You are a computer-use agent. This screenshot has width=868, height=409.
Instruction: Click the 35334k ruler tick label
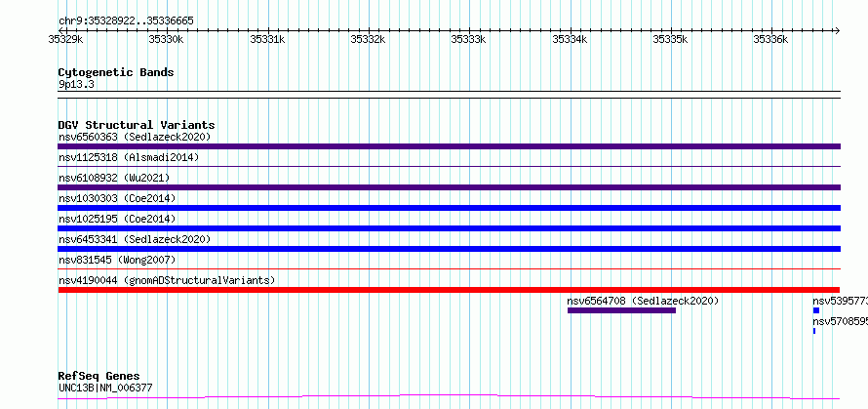tap(571, 39)
